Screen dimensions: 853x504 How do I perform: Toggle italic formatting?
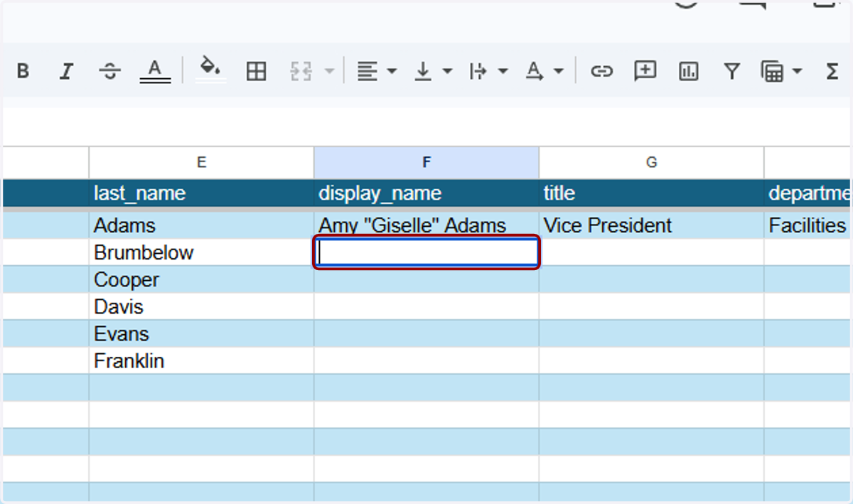[66, 71]
